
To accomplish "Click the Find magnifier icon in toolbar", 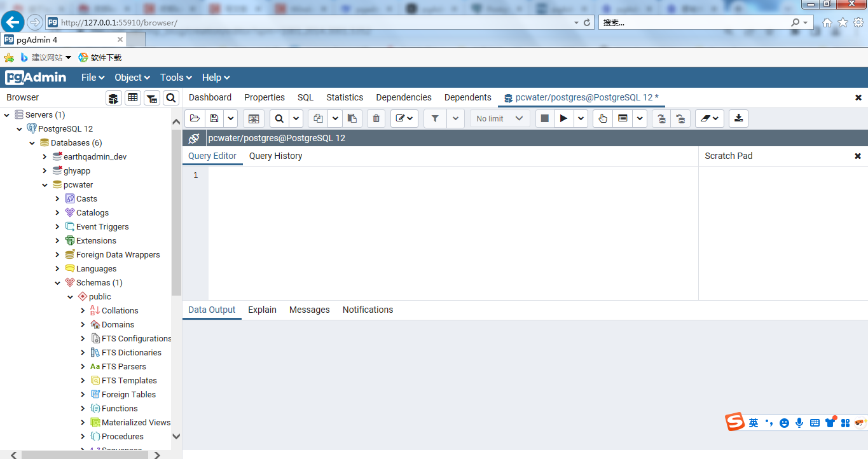I will pyautogui.click(x=279, y=118).
